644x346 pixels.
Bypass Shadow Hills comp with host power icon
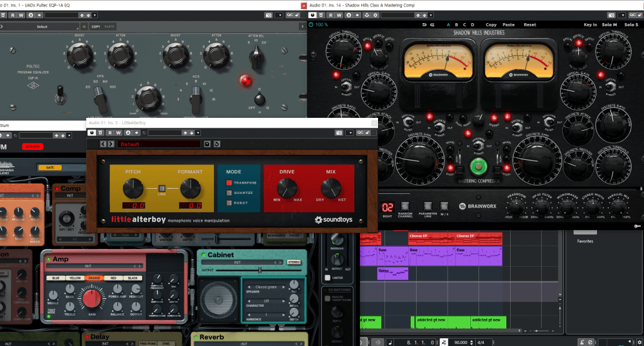pyautogui.click(x=312, y=15)
